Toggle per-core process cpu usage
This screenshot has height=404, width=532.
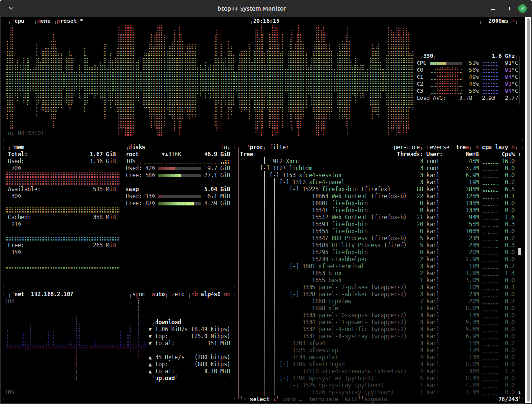coord(407,147)
